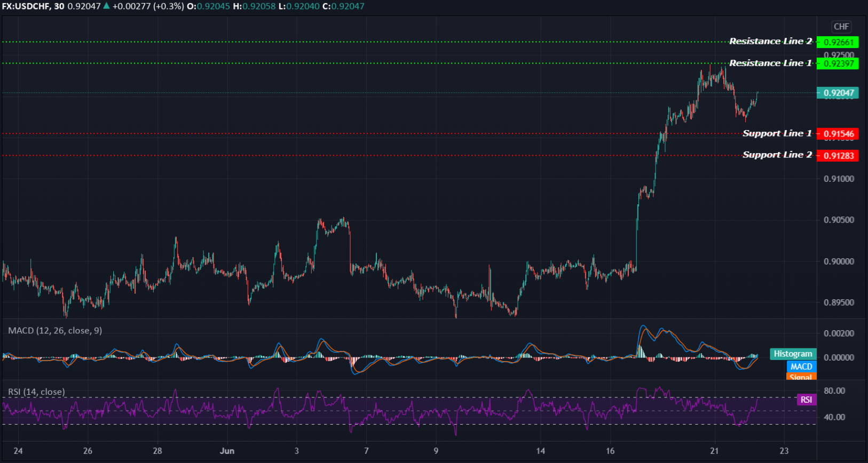
Task: Click the 0.92661 green price tag
Action: click(x=838, y=42)
